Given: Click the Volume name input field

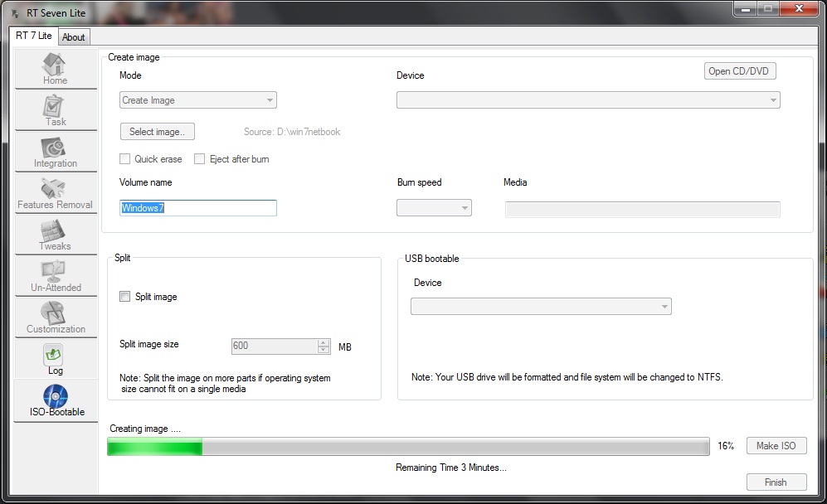Looking at the screenshot, I should tap(197, 208).
